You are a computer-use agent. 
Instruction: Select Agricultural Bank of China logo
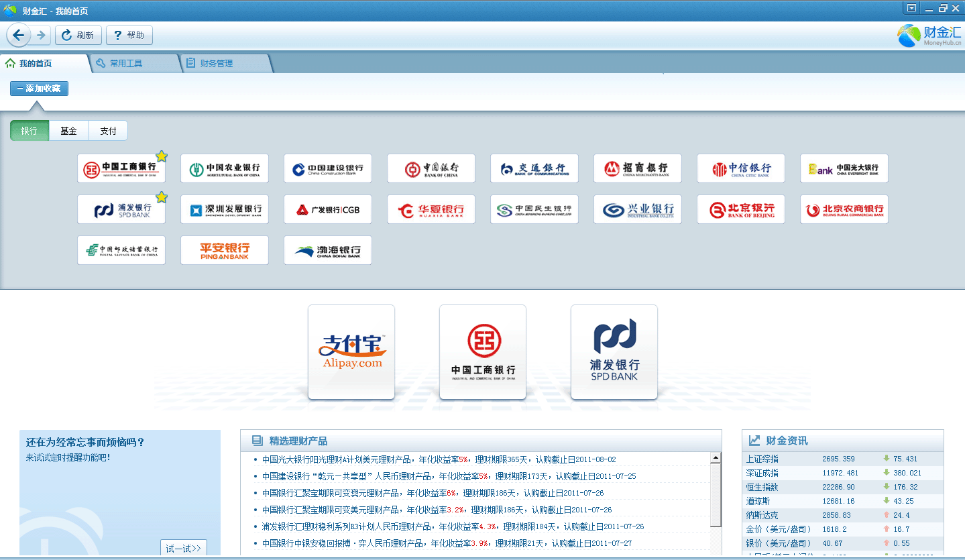(224, 168)
